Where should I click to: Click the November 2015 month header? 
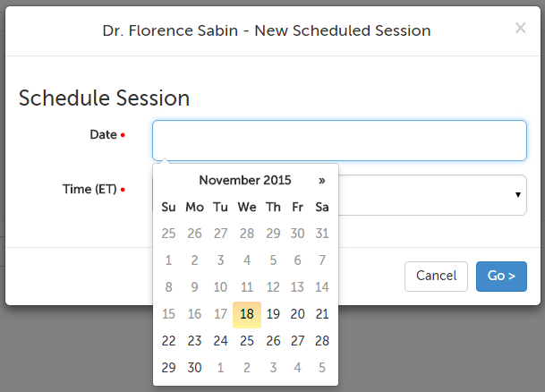click(x=245, y=180)
